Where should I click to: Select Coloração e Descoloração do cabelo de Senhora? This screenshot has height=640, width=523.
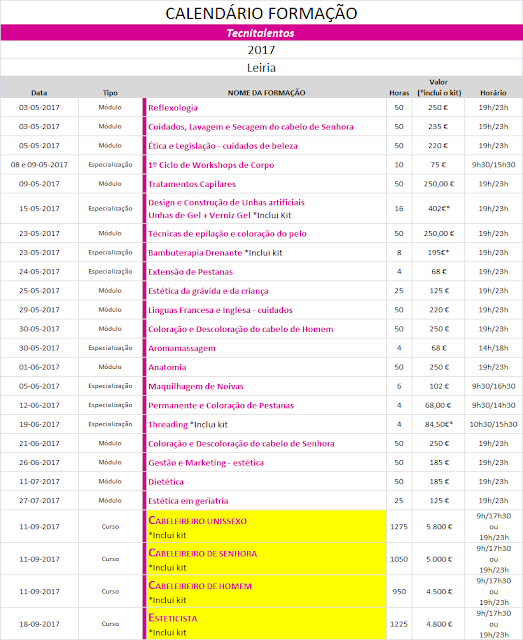(241, 444)
